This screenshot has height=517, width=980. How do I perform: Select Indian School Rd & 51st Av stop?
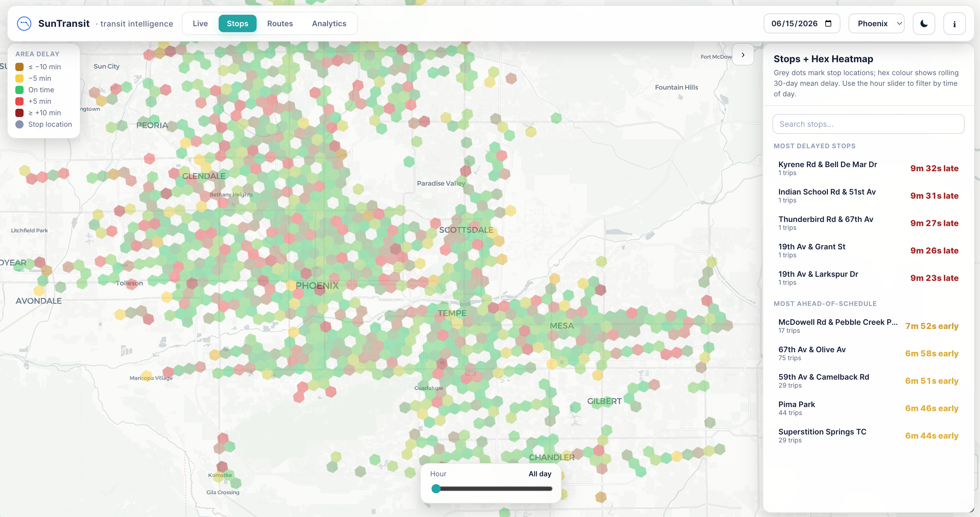(x=868, y=196)
